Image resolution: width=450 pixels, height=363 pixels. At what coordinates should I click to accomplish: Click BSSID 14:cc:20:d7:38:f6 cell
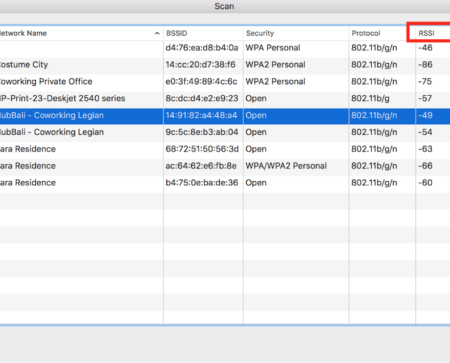point(200,65)
